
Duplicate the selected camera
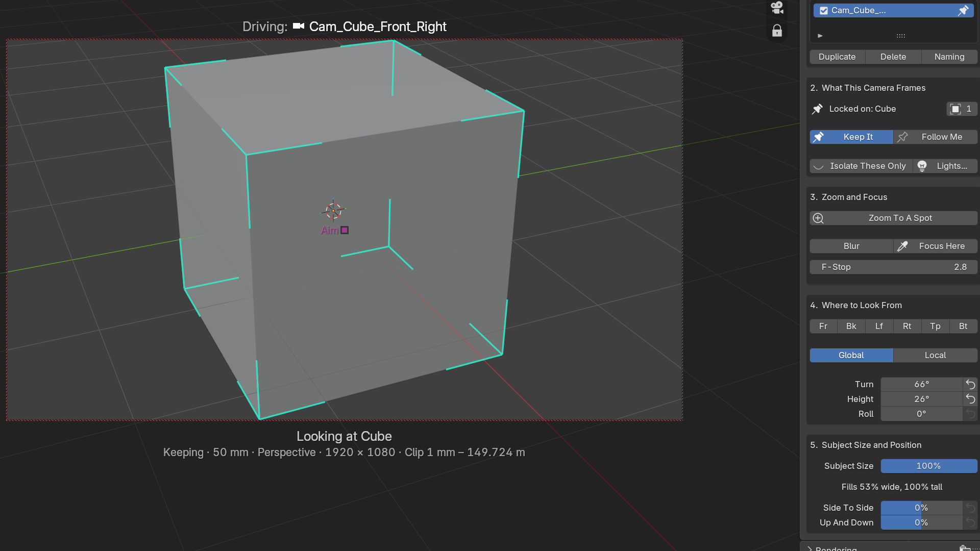tap(837, 57)
